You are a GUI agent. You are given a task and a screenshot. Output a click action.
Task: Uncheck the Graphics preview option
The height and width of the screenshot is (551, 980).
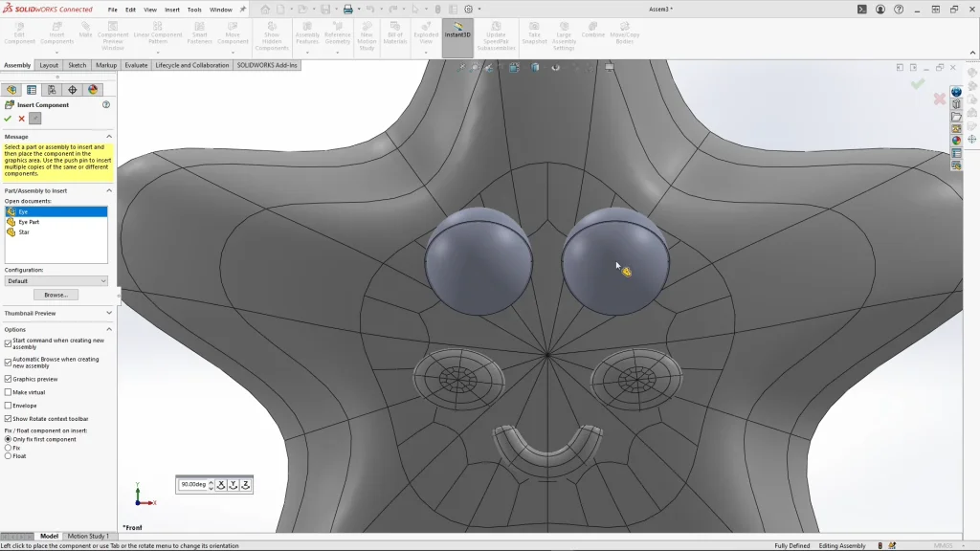pyautogui.click(x=9, y=379)
